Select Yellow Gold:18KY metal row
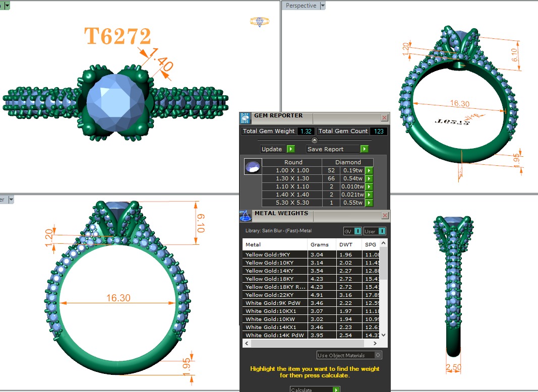 point(275,279)
